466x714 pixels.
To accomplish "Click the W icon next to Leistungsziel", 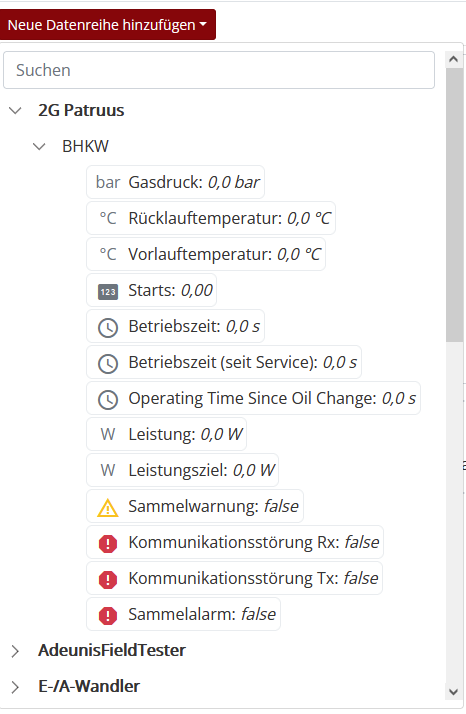I will (x=108, y=470).
